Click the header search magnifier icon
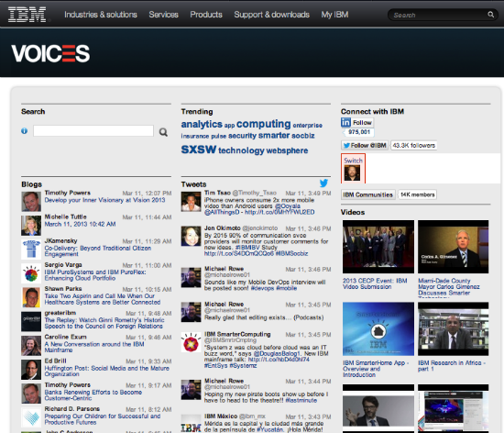This screenshot has height=433, width=504. point(490,15)
